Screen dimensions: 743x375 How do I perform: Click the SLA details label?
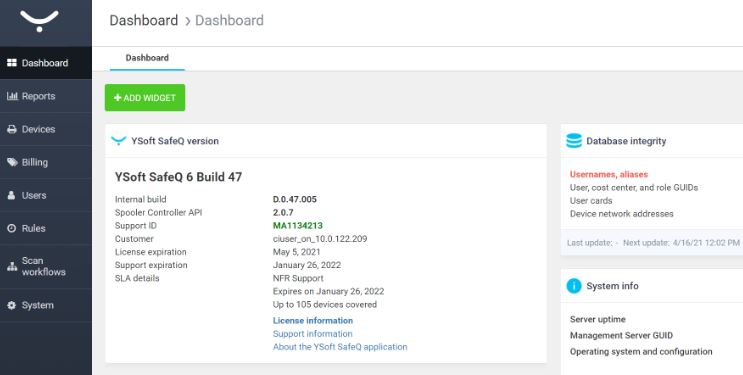click(x=137, y=278)
